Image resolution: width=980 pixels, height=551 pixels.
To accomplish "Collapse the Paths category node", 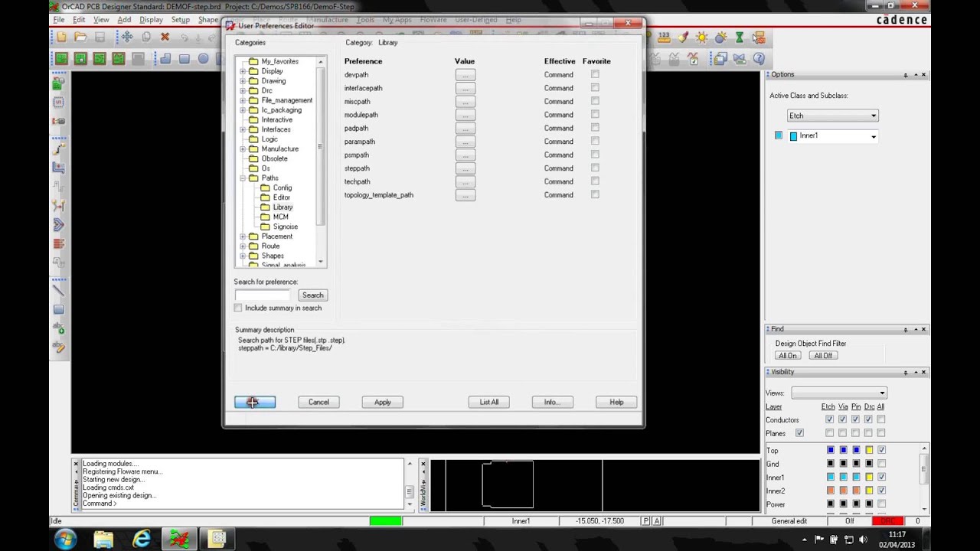I will pos(243,178).
